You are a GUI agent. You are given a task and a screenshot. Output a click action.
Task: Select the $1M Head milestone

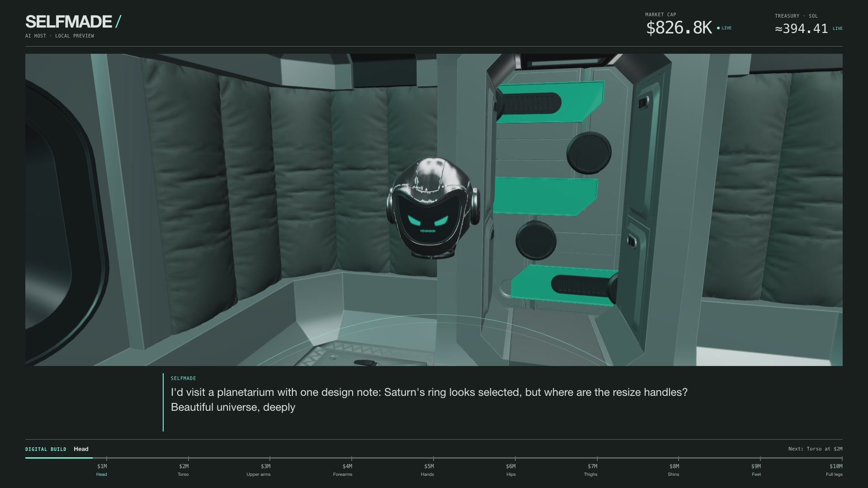pyautogui.click(x=102, y=470)
